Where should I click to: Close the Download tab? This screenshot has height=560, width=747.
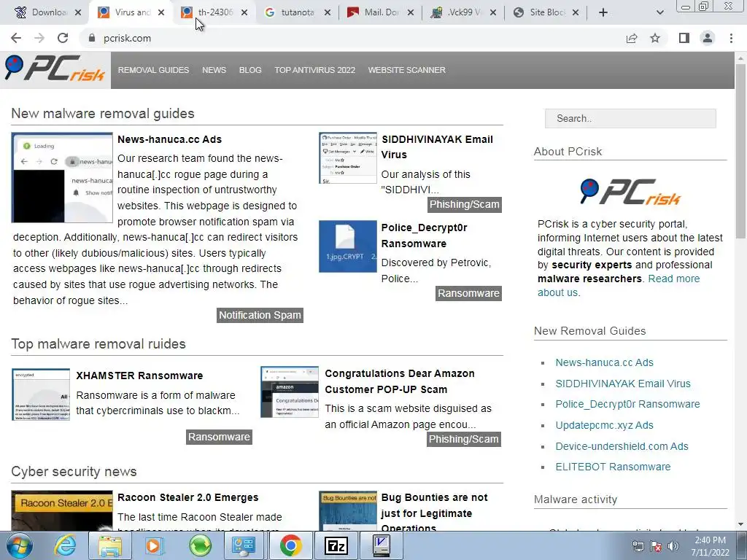coord(78,12)
